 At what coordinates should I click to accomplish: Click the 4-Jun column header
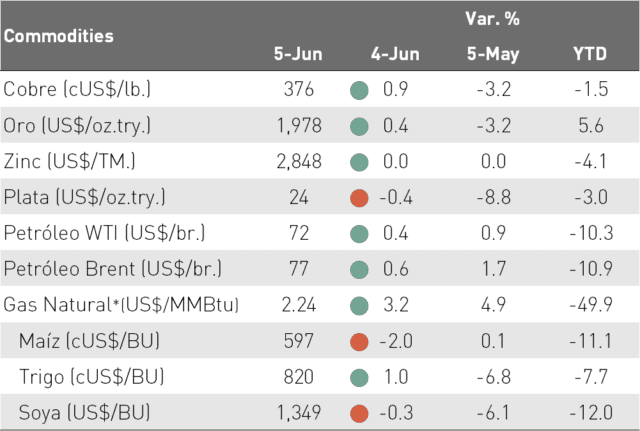click(395, 54)
